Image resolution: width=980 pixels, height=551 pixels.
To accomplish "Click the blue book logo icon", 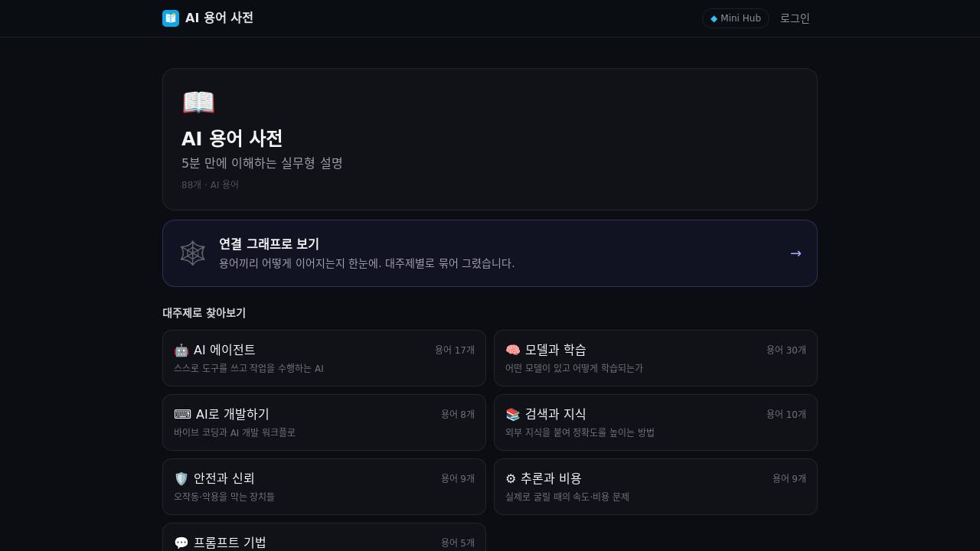I will pyautogui.click(x=171, y=18).
